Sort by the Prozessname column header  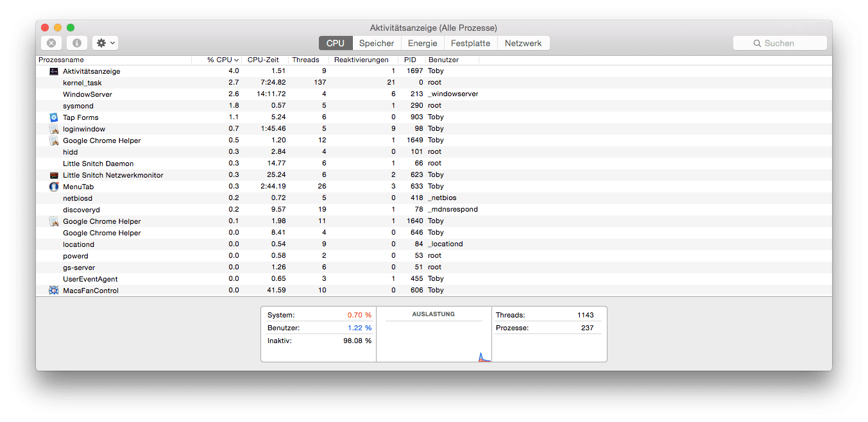pos(114,60)
